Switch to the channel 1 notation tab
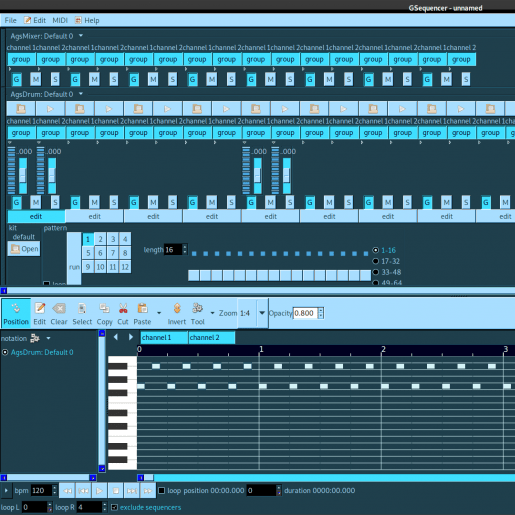The image size is (515, 515). [x=164, y=338]
